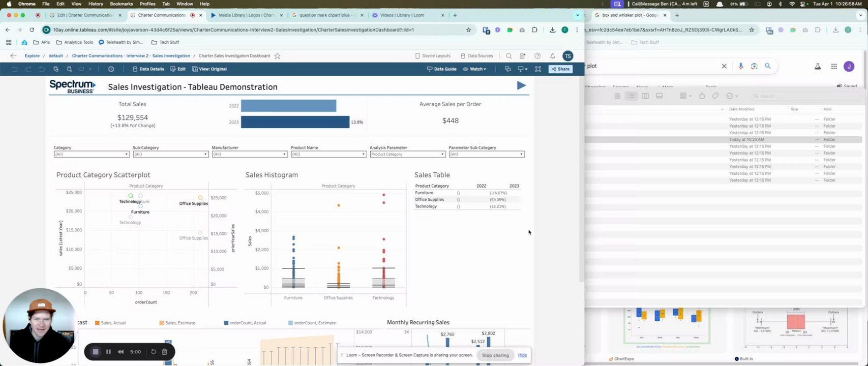Open the Data Guide panel
This screenshot has width=868, height=366.
coord(441,69)
